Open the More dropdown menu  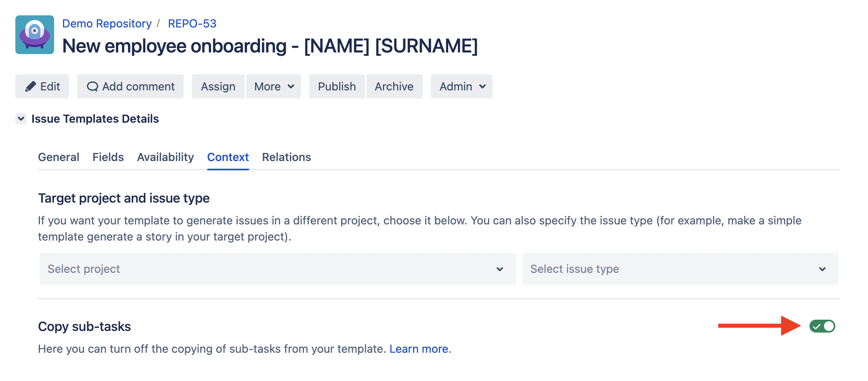pyautogui.click(x=274, y=86)
